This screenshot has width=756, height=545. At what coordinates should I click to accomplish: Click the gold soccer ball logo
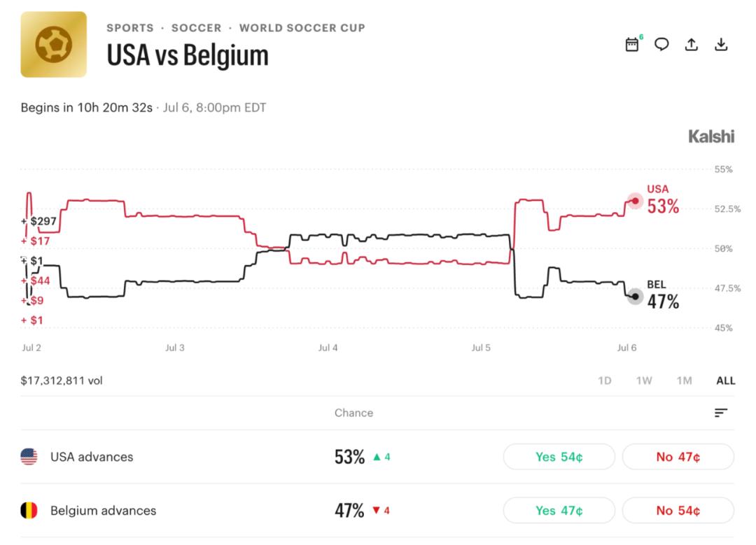(53, 44)
